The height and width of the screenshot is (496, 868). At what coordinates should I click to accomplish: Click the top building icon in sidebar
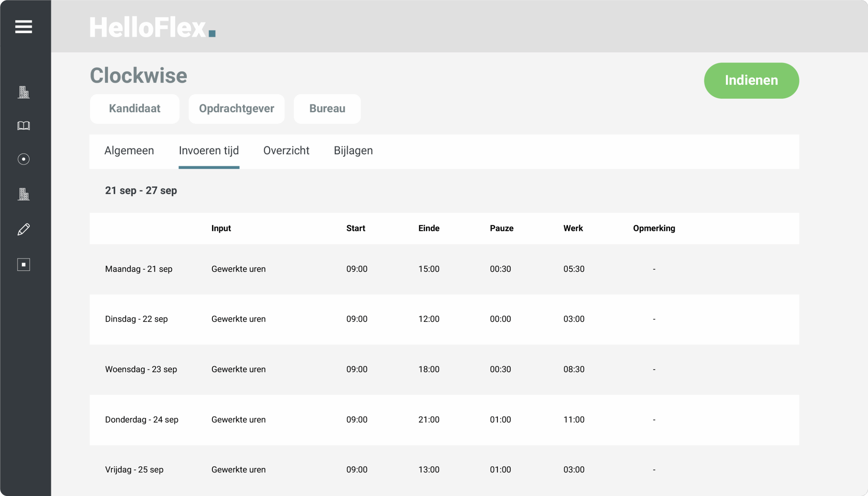tap(23, 92)
